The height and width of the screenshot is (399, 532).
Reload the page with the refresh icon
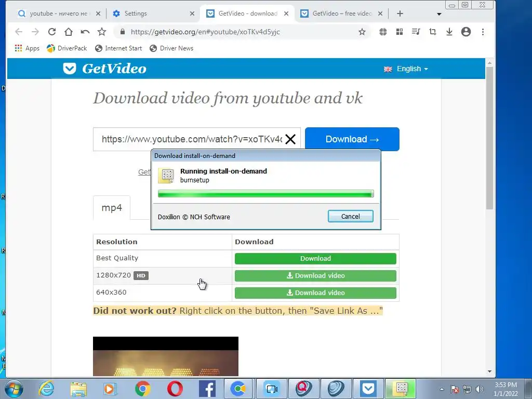tap(52, 32)
